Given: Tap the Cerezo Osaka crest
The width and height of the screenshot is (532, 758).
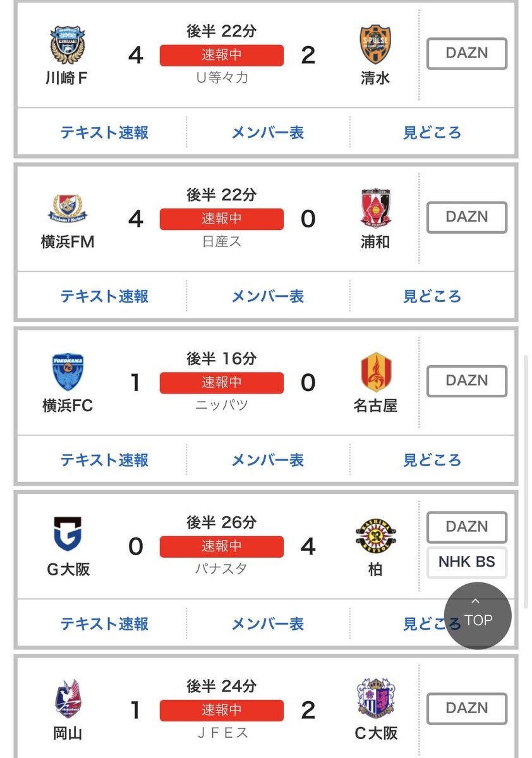Looking at the screenshot, I should (375, 699).
